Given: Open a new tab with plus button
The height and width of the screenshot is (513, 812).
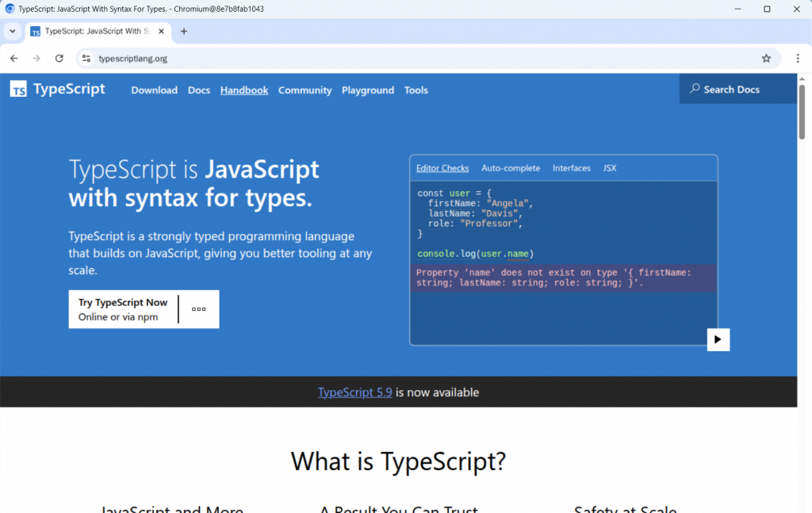Looking at the screenshot, I should [x=184, y=31].
